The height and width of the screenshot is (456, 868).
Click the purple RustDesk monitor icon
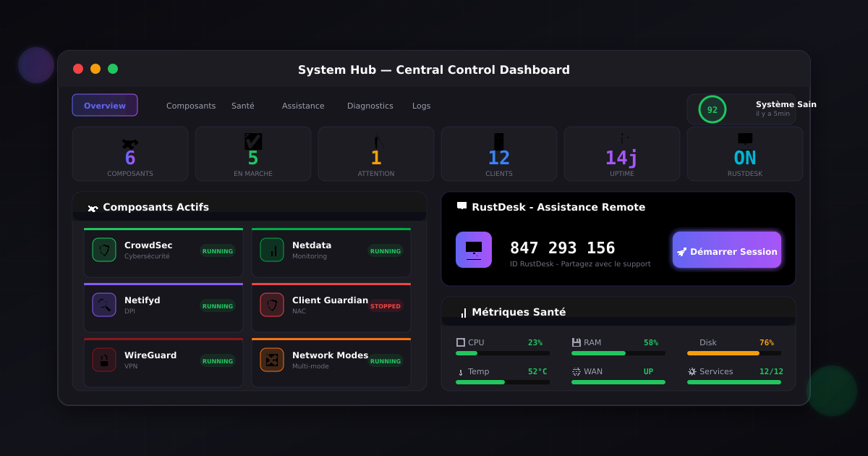[x=474, y=249]
